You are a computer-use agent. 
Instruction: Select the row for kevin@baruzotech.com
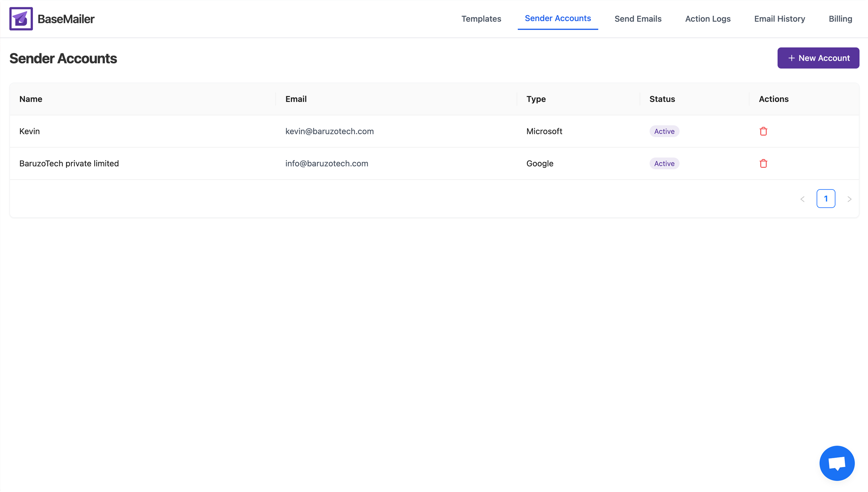[x=329, y=131]
